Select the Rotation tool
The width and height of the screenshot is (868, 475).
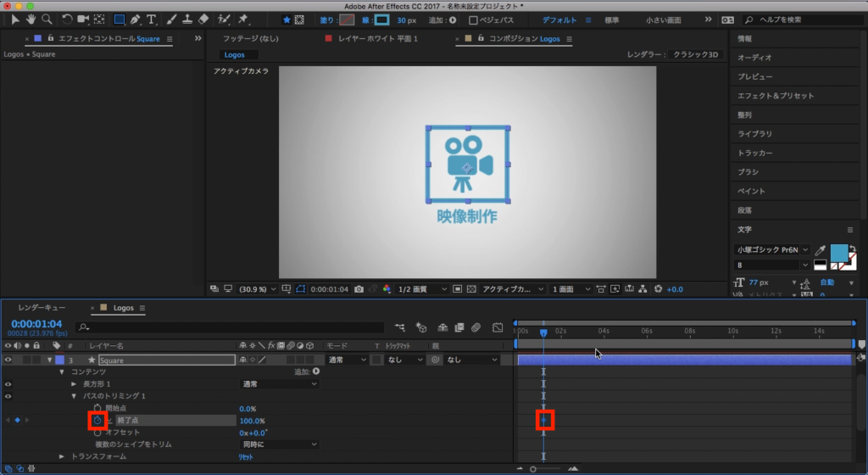click(68, 20)
